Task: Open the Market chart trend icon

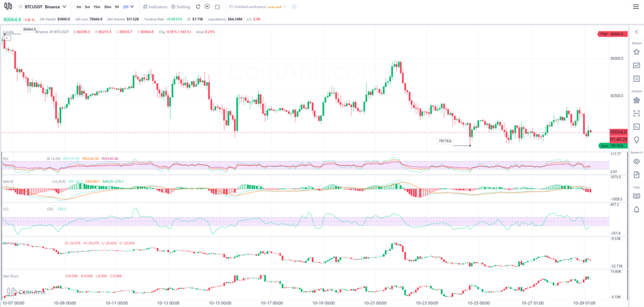Action: 636,65
